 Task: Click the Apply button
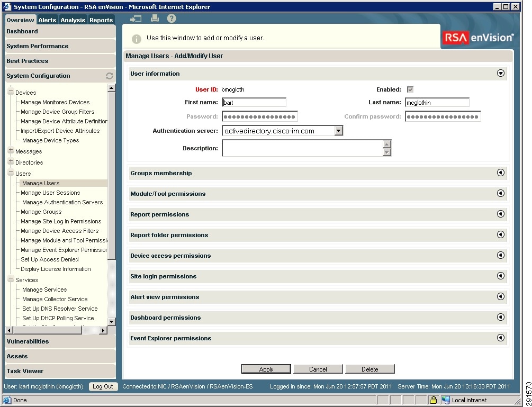(x=266, y=369)
